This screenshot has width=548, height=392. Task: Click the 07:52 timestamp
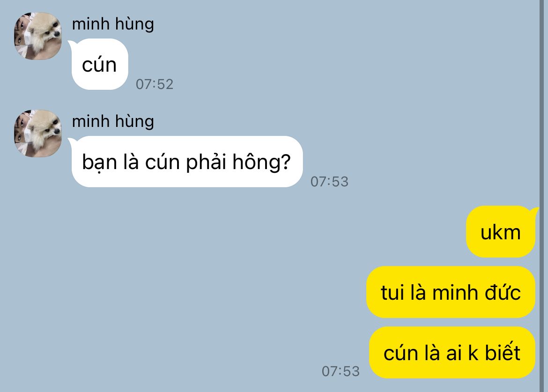point(155,84)
